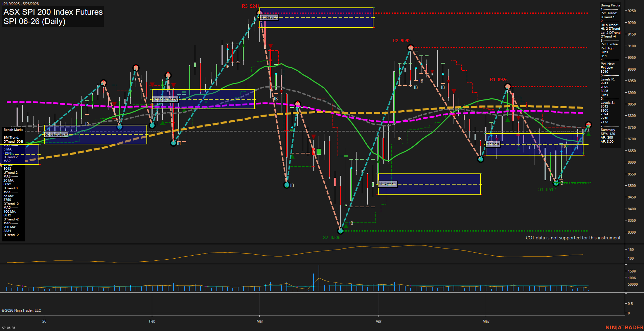
Task: Click the 12/19/2025 - 5/28/2026 date range
Action: point(20,4)
